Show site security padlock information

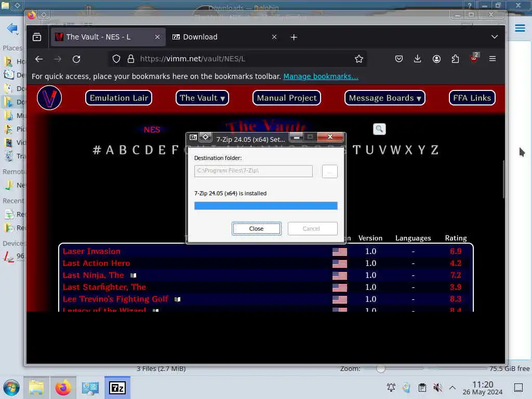click(x=130, y=59)
